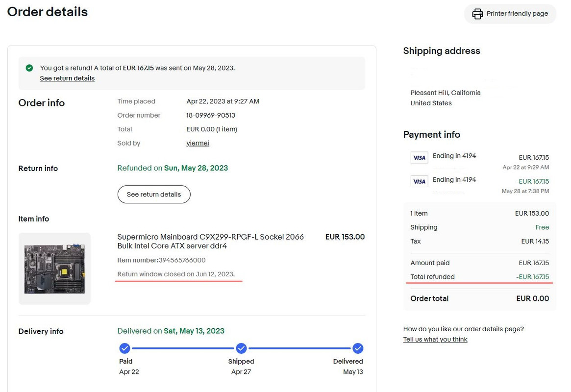Open the Supermicro Mainboard item title
Viewport: 571px width, 392px height.
[x=210, y=241]
